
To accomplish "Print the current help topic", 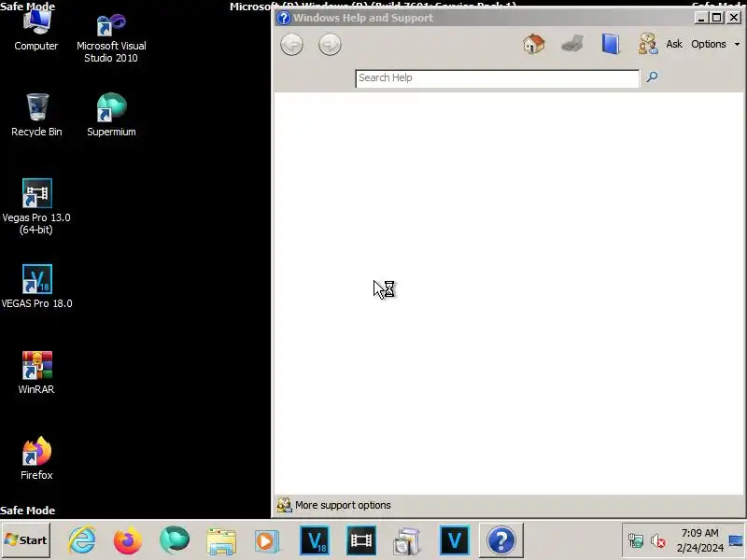I will point(572,44).
